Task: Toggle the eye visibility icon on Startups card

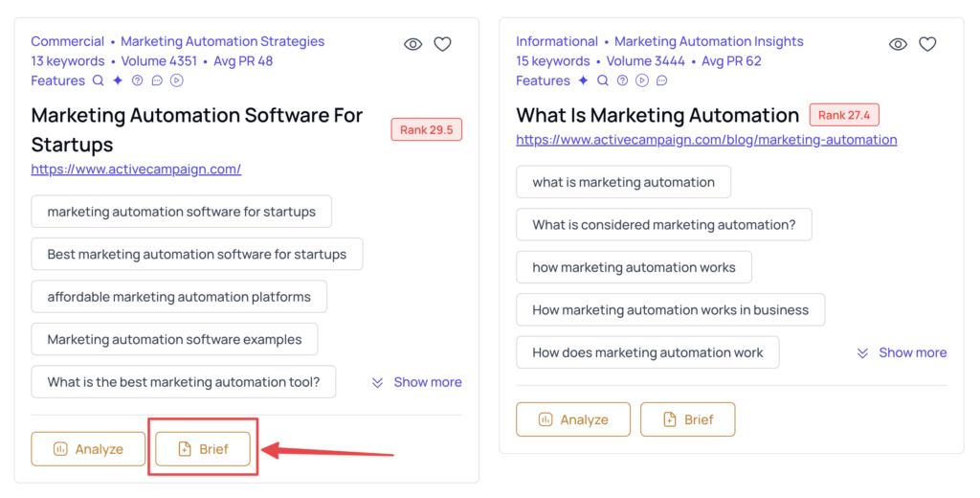Action: (412, 44)
